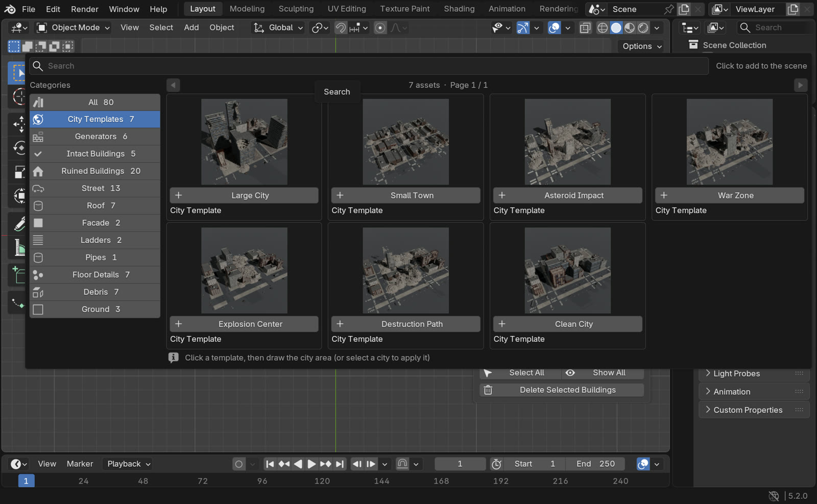817x504 pixels.
Task: Click the Select All button
Action: [520, 373]
